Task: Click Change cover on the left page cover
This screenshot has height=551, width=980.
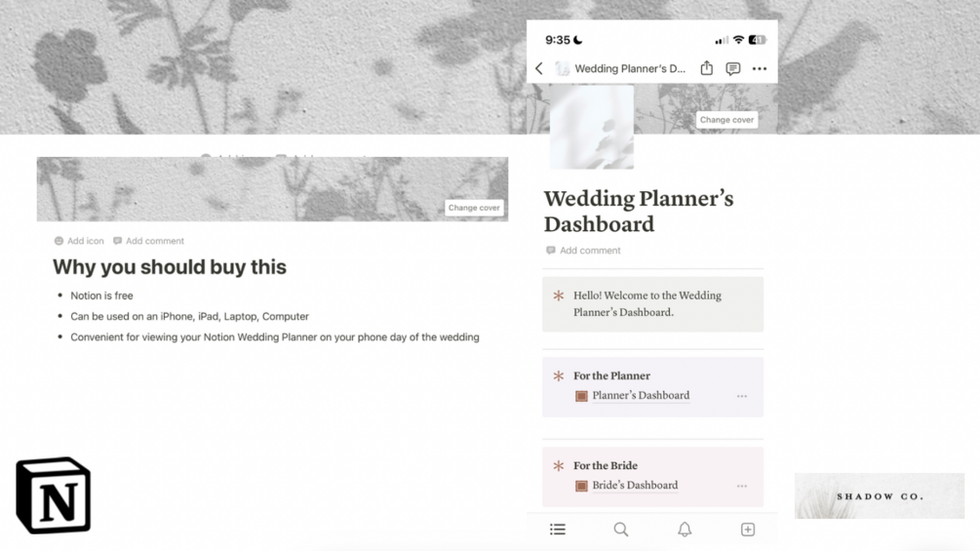Action: [x=474, y=208]
